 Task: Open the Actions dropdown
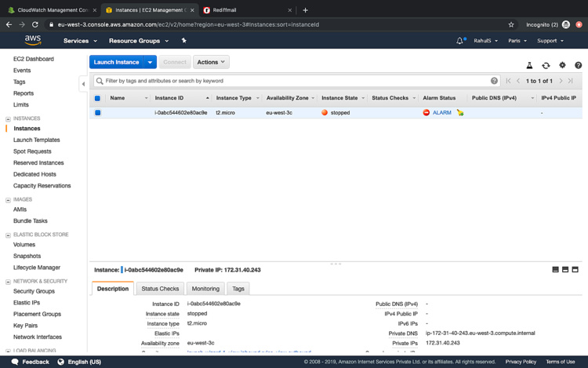point(210,62)
